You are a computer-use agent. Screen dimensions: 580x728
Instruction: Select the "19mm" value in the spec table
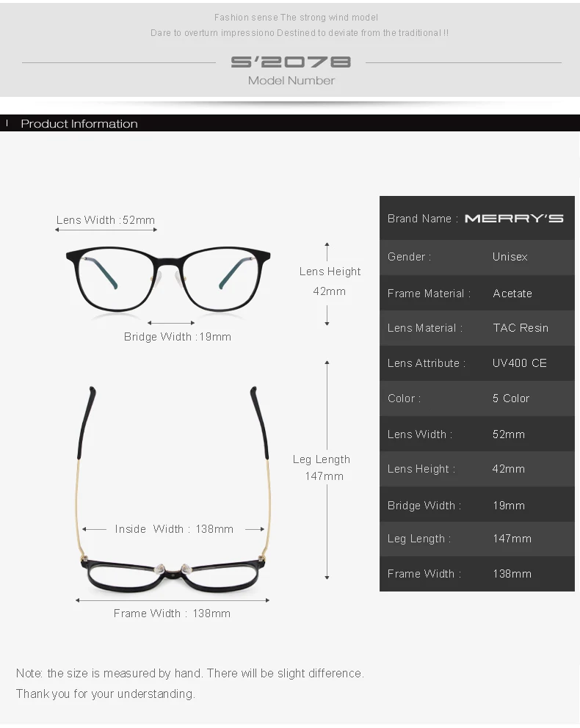click(509, 506)
